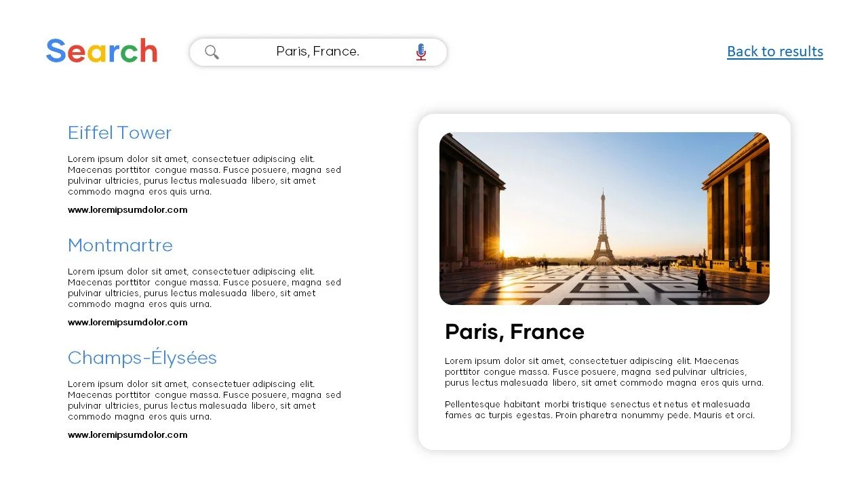Click the blue search icon inside the search bar
Image resolution: width=868 pixels, height=488 pixels.
pos(212,52)
